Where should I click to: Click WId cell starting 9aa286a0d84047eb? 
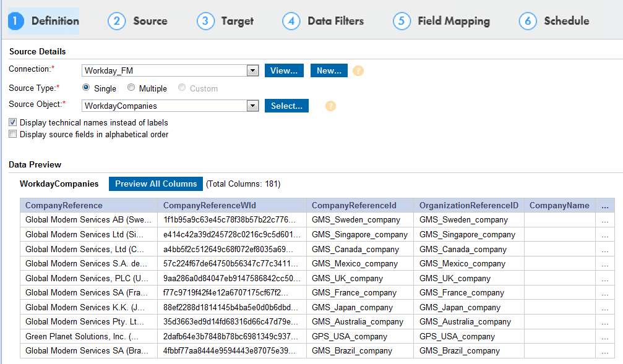pos(232,278)
